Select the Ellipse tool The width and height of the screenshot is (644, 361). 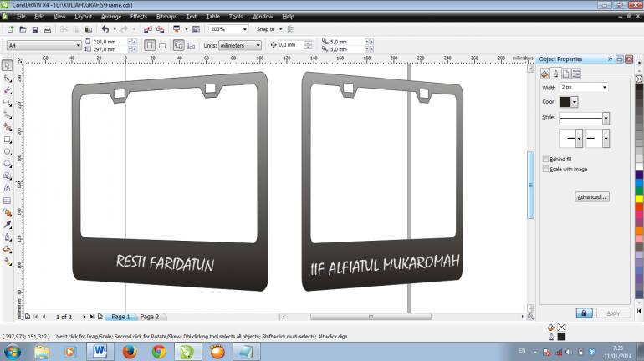tap(7, 152)
